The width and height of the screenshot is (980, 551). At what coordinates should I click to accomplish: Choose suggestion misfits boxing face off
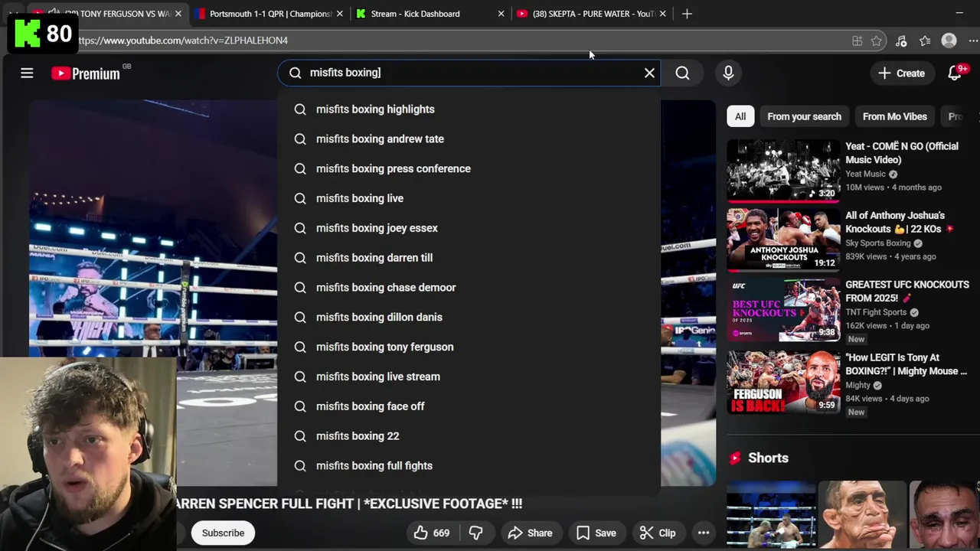[469, 406]
